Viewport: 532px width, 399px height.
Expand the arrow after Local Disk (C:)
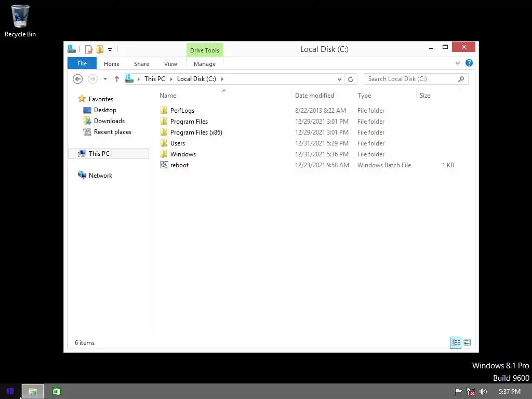click(x=222, y=79)
